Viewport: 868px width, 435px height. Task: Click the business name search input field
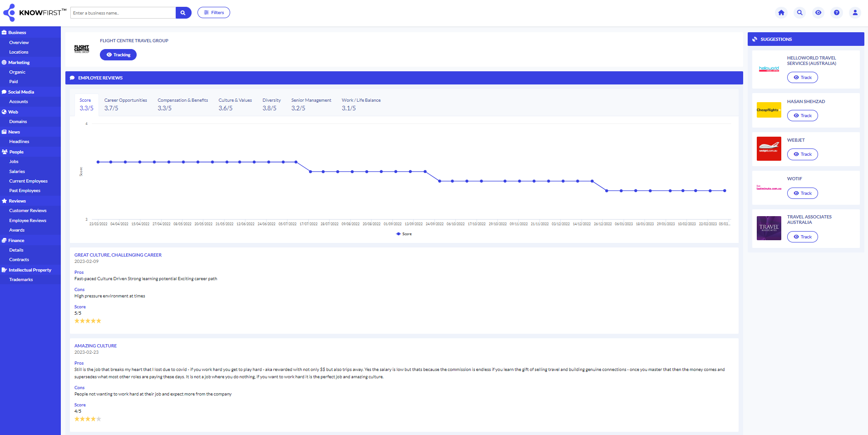pyautogui.click(x=123, y=13)
